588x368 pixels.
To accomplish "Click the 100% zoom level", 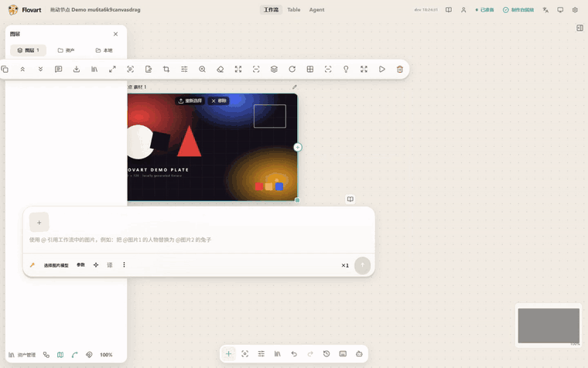I will [x=106, y=355].
